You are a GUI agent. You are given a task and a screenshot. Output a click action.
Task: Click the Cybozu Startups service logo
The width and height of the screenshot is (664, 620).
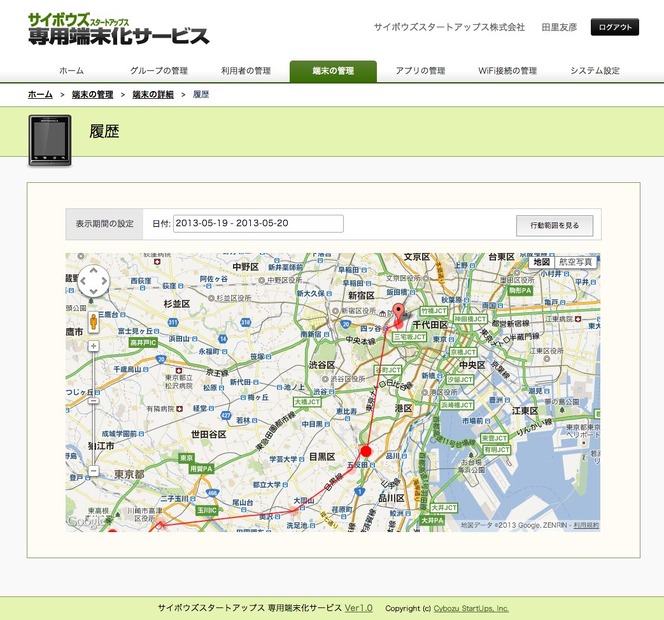[119, 29]
